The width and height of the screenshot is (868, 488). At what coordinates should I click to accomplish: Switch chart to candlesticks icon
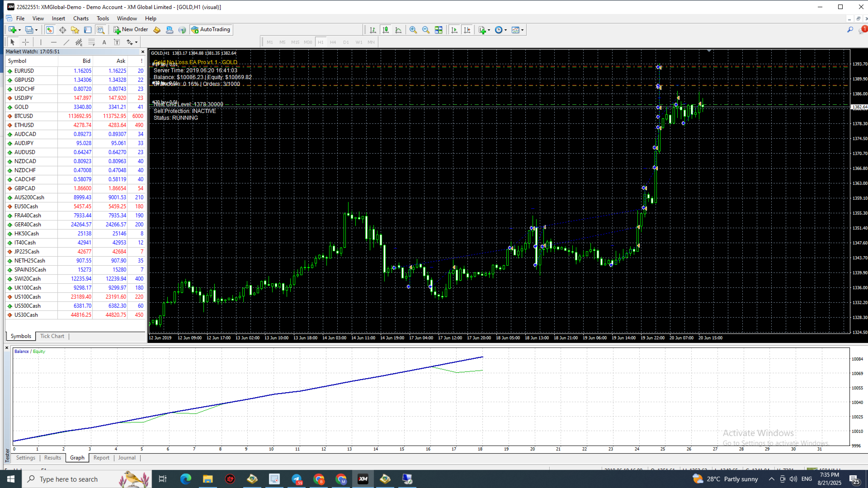[386, 30]
